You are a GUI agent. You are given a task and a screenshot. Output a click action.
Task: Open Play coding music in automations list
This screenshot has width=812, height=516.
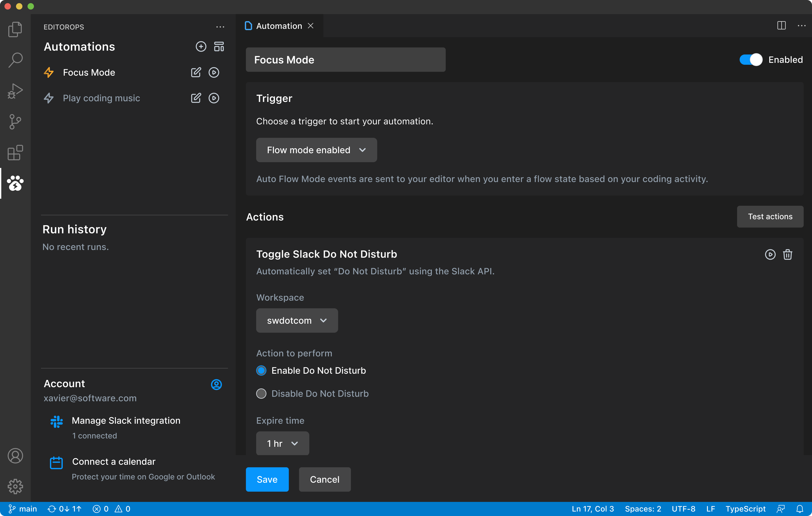101,98
